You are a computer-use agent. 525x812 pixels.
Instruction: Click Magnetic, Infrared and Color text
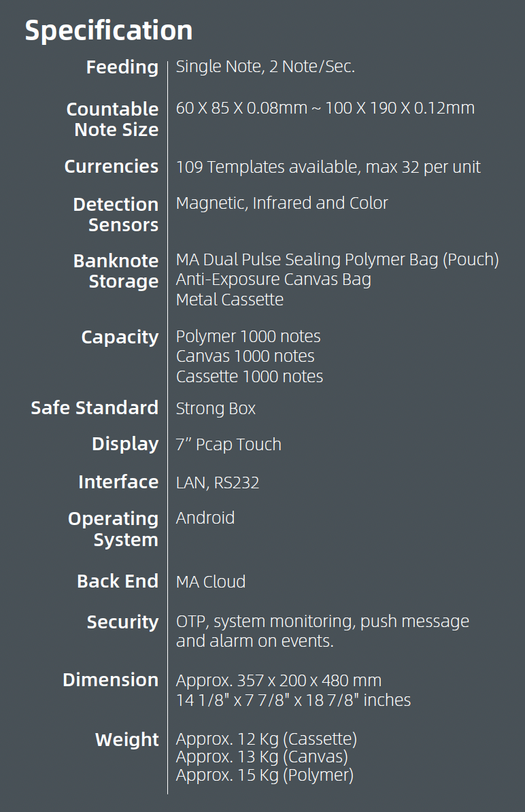click(x=282, y=203)
